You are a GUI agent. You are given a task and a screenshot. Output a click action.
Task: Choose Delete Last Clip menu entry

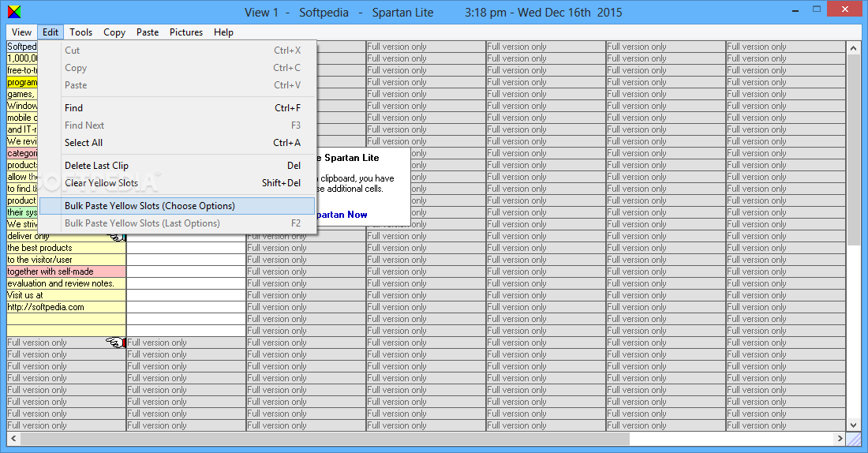177,166
